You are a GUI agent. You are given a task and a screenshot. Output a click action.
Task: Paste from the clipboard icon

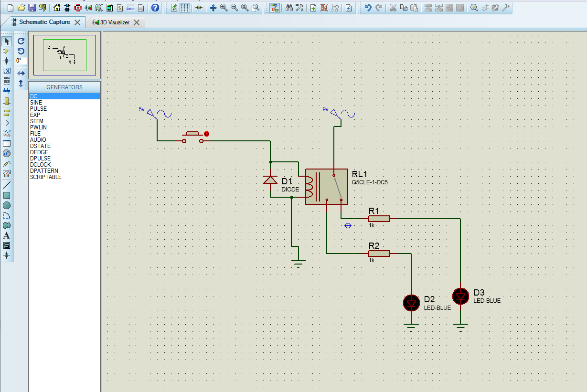tap(414, 8)
